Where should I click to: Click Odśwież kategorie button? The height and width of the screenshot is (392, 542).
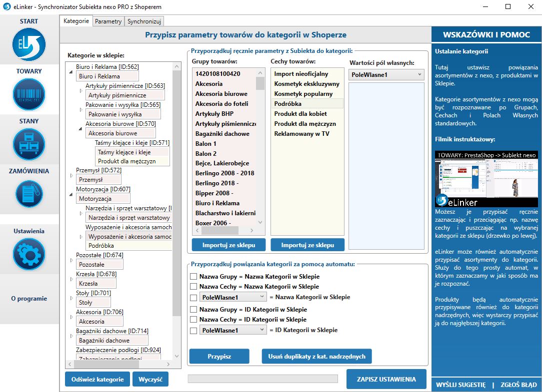(x=97, y=379)
